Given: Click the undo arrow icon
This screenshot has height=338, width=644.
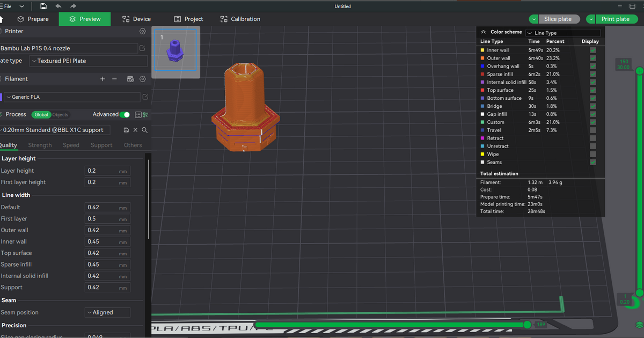Looking at the screenshot, I should [x=58, y=6].
